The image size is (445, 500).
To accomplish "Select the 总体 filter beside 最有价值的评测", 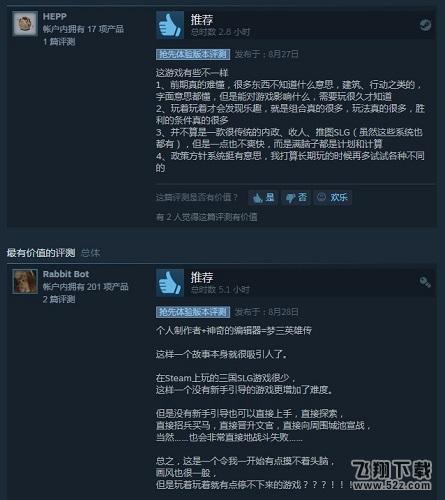I will coord(91,253).
